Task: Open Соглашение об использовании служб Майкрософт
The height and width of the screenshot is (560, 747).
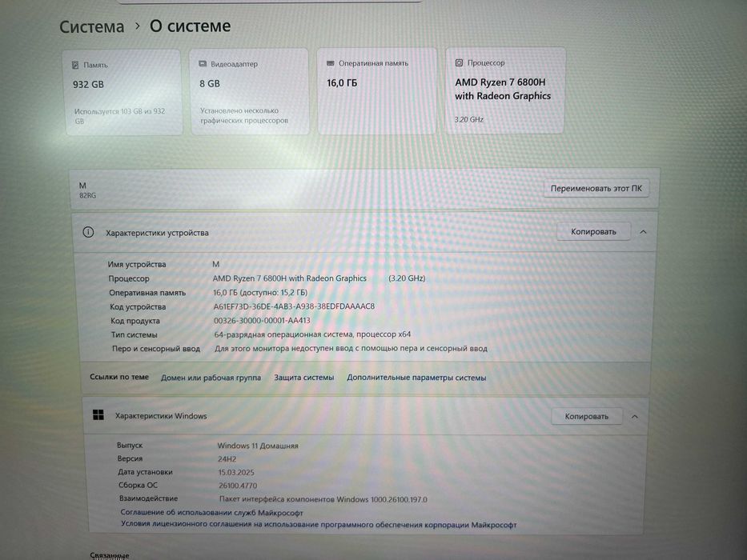Action: point(211,512)
